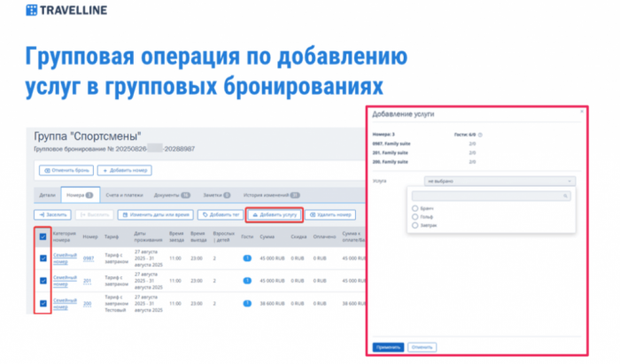Click the Тариф column header
The height and width of the screenshot is (364, 620).
tap(112, 236)
